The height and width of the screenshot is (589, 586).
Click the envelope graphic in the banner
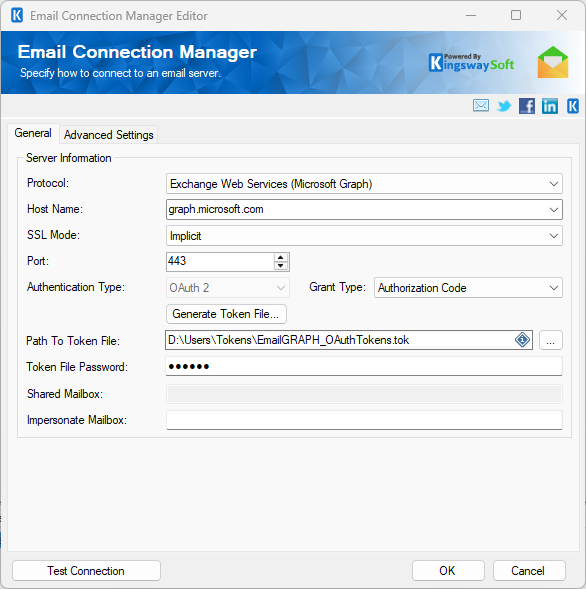click(x=553, y=62)
